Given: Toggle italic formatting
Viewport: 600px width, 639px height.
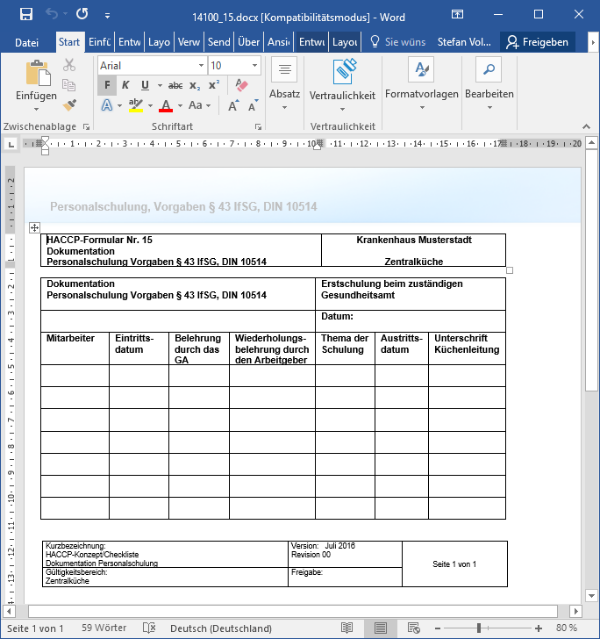Looking at the screenshot, I should pos(125,85).
